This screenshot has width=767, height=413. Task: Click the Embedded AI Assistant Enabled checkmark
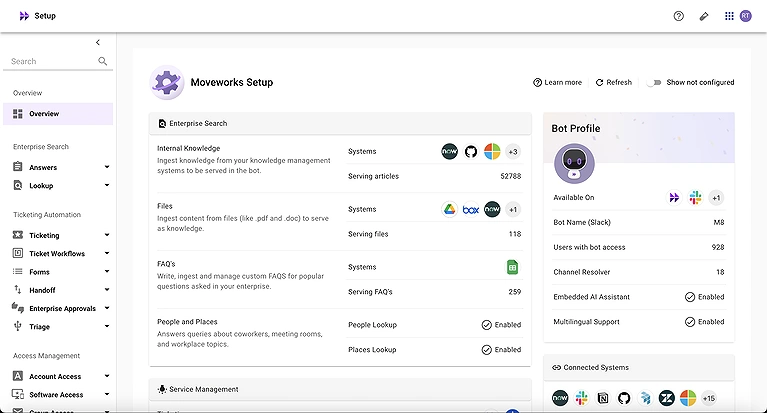click(x=690, y=297)
